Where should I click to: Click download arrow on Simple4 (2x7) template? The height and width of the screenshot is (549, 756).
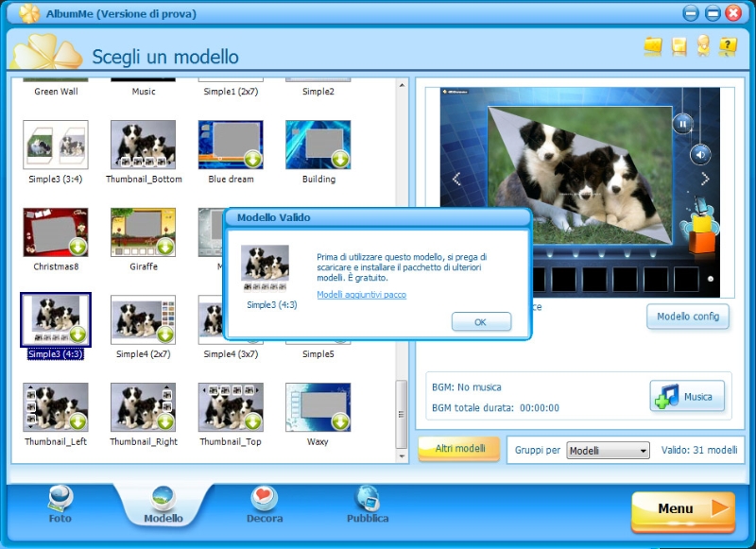165,334
